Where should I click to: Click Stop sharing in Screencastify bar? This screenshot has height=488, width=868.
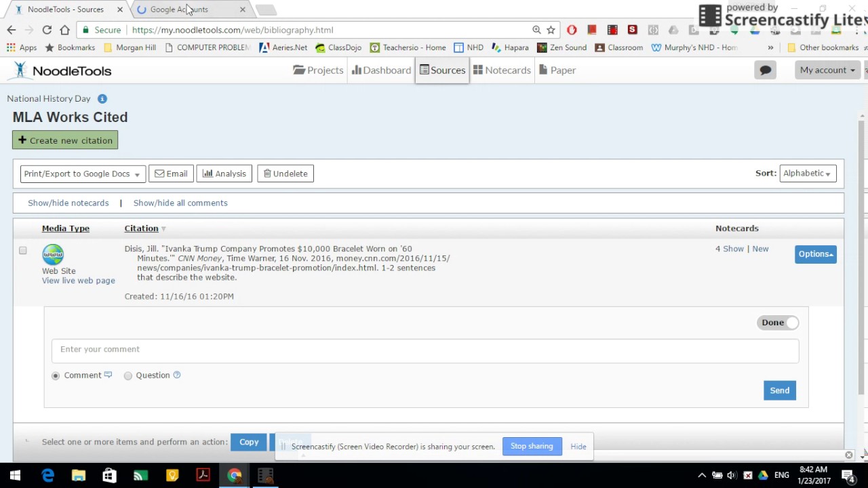point(532,446)
